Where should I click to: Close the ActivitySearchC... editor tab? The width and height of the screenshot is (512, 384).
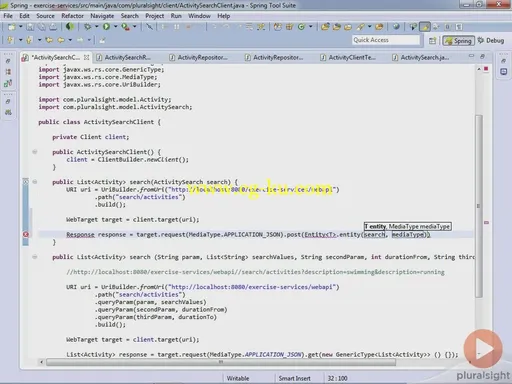click(86, 58)
